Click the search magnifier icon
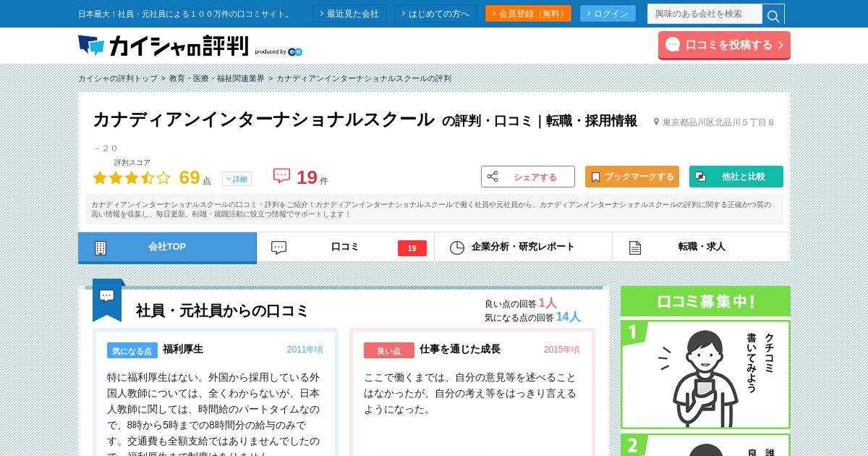Viewport: 868px width, 456px height. click(x=773, y=14)
